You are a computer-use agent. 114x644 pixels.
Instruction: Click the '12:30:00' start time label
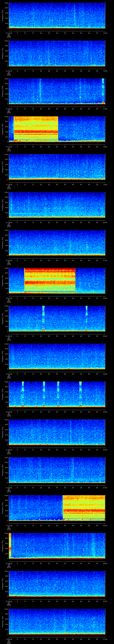[9, 639]
